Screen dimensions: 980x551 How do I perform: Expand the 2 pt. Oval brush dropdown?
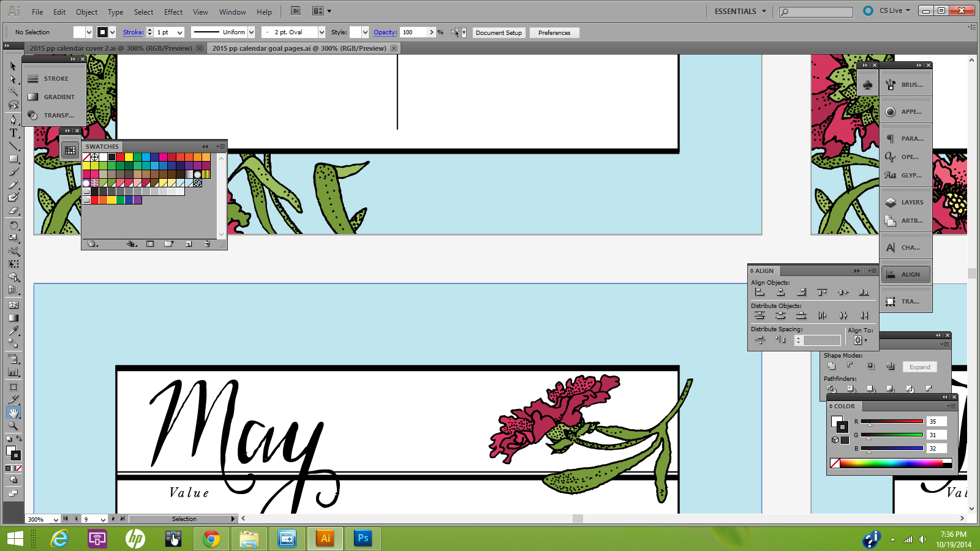[322, 32]
